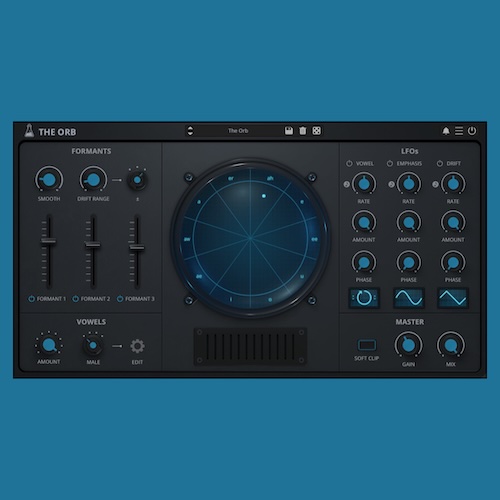Click the Drift LFO AMOUNT knob

(453, 222)
